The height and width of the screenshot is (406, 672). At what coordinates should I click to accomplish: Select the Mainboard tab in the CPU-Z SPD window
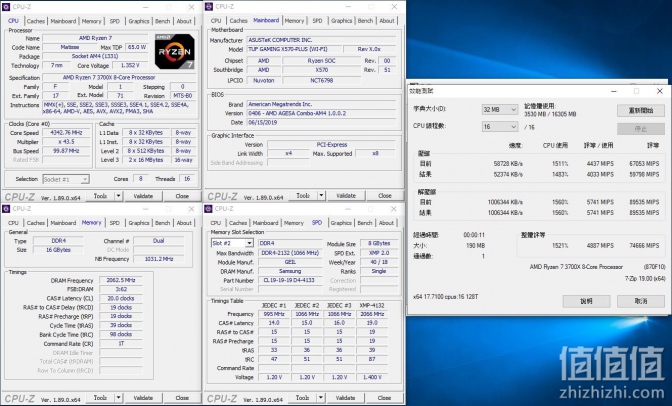265,223
